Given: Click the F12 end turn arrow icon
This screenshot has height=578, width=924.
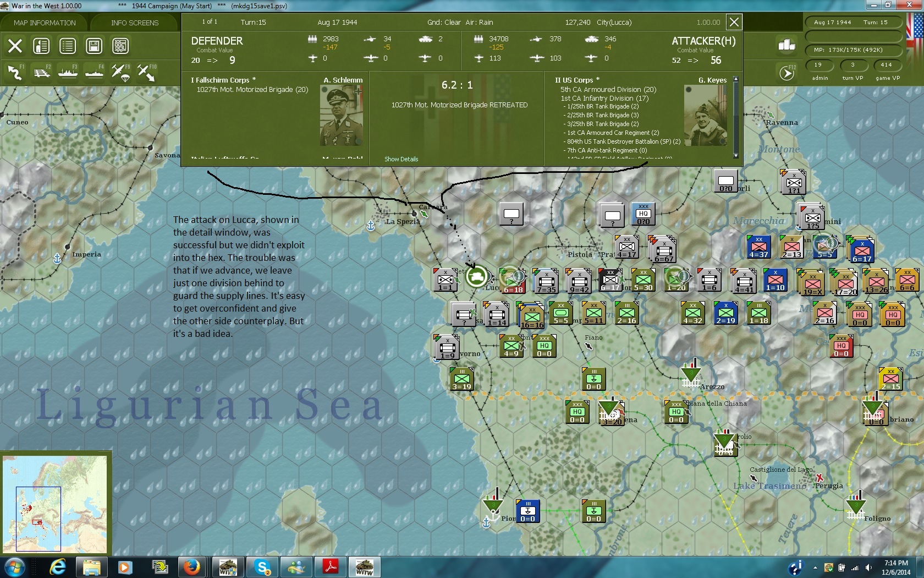Looking at the screenshot, I should tap(787, 73).
